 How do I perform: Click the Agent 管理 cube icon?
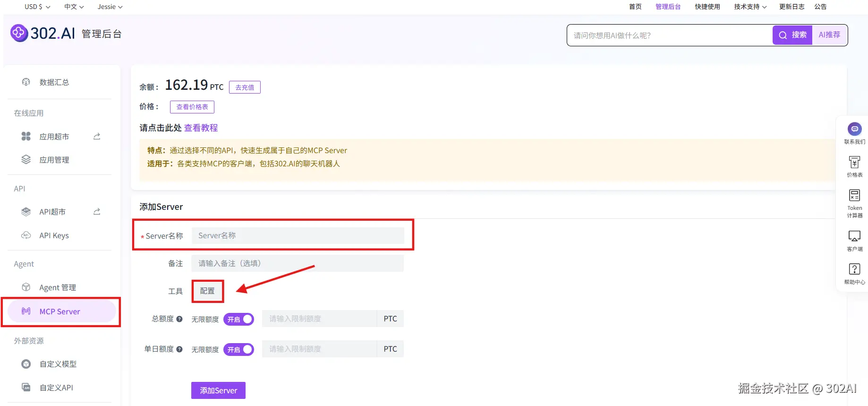coord(26,287)
